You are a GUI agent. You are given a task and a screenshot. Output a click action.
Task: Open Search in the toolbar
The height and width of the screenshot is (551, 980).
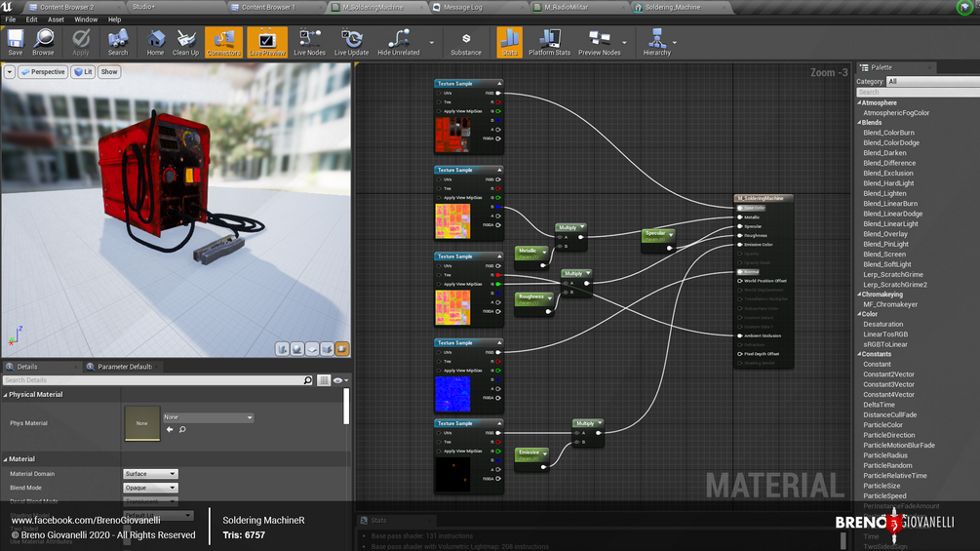(x=117, y=42)
